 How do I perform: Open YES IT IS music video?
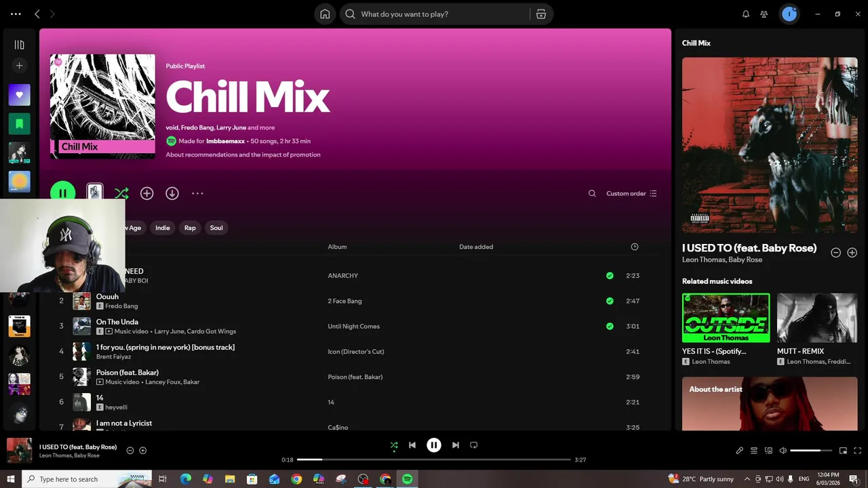tap(726, 318)
